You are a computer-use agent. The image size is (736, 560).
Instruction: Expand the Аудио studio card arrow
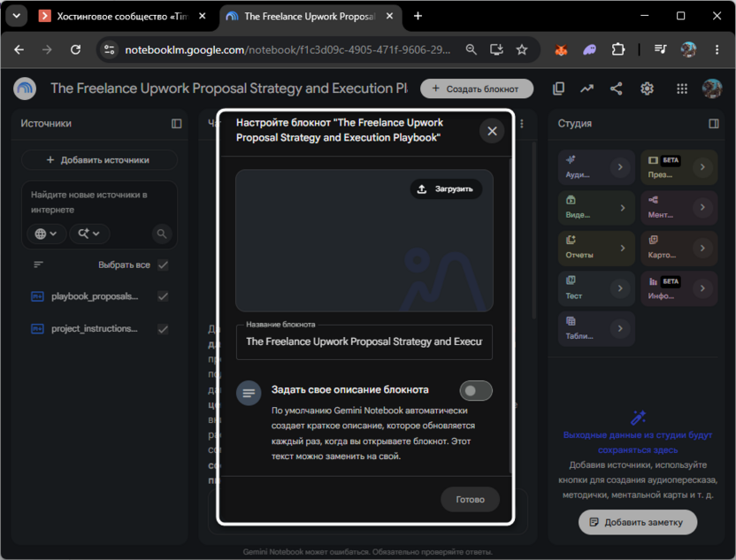[x=620, y=167]
